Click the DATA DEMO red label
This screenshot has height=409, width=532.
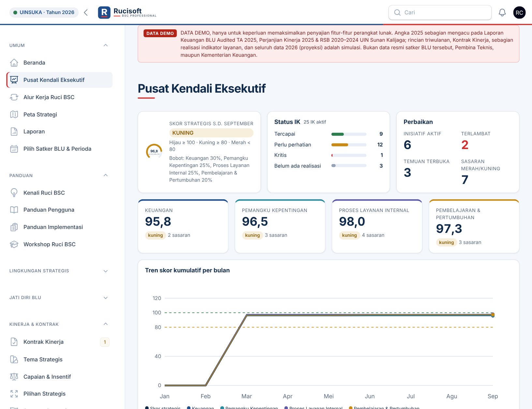click(160, 33)
